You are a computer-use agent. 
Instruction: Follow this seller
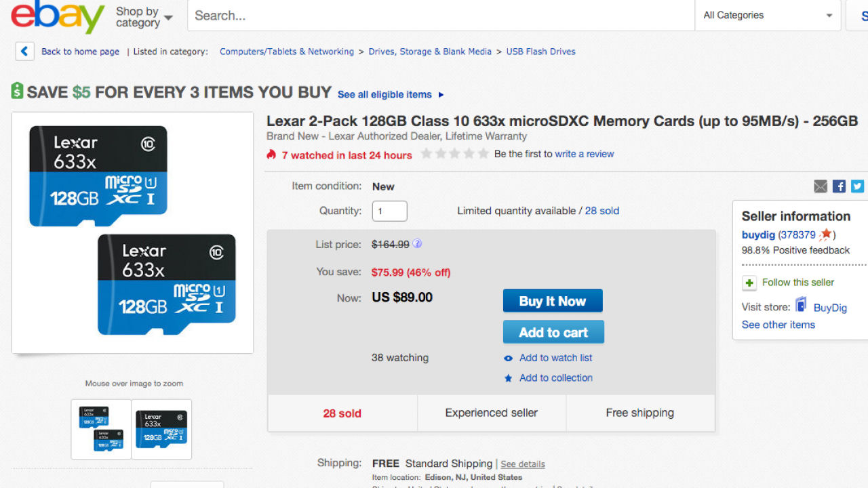(x=797, y=283)
